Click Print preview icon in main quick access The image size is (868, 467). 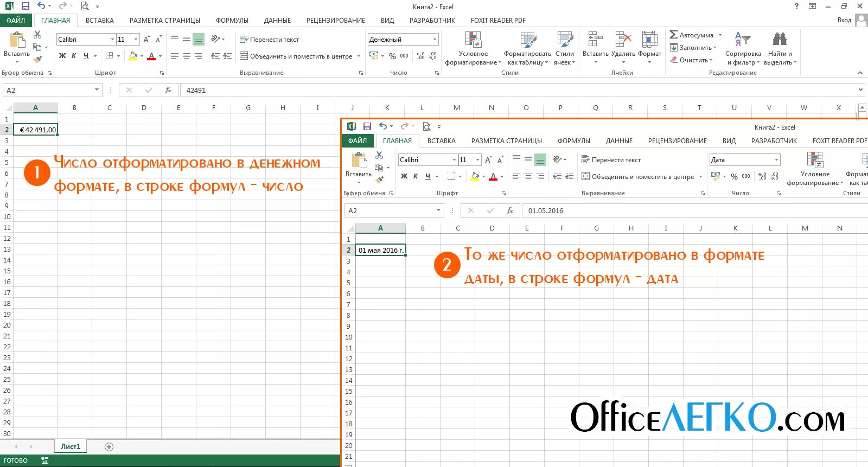pos(85,7)
